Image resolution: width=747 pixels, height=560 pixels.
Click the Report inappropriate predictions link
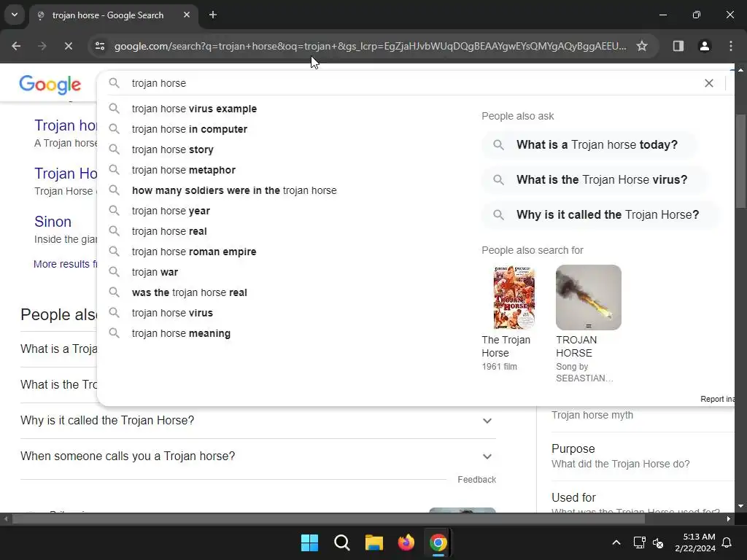pos(717,399)
